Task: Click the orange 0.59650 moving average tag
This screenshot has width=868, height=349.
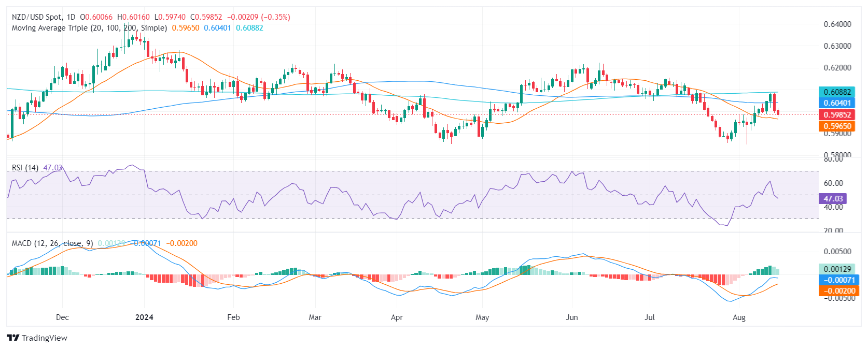Action: pos(837,126)
